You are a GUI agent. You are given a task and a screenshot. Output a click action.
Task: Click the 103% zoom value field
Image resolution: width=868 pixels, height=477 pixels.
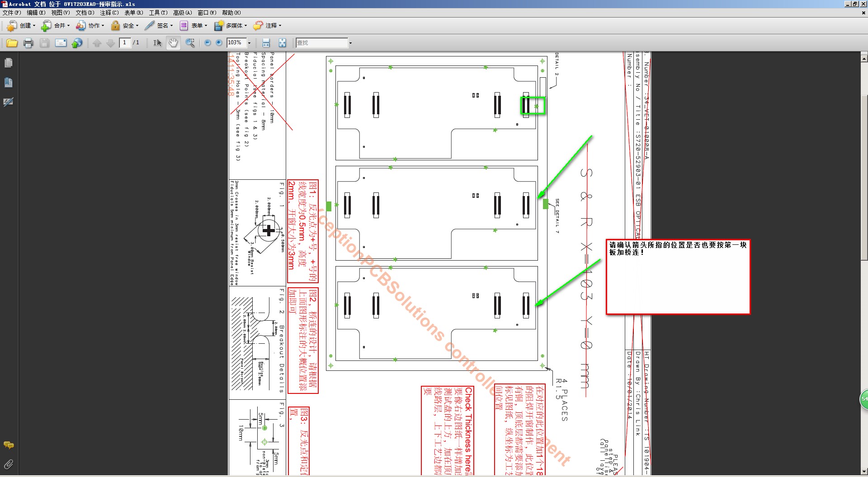tap(236, 42)
